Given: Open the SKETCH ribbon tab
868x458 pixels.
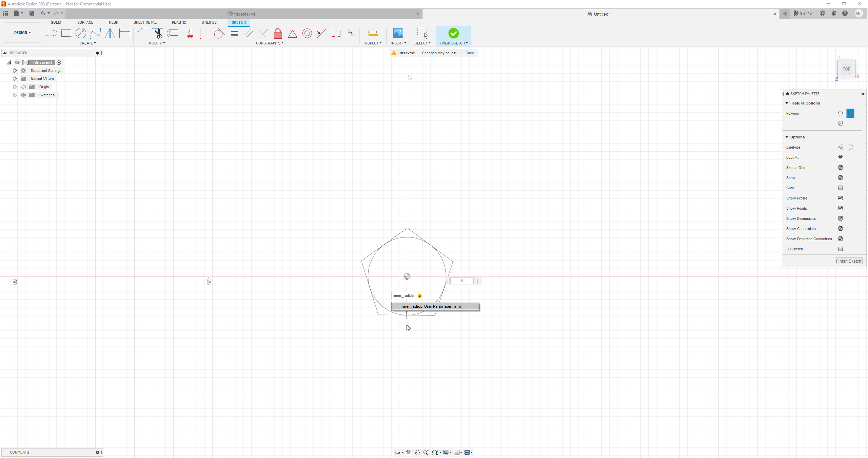Looking at the screenshot, I should coord(239,22).
